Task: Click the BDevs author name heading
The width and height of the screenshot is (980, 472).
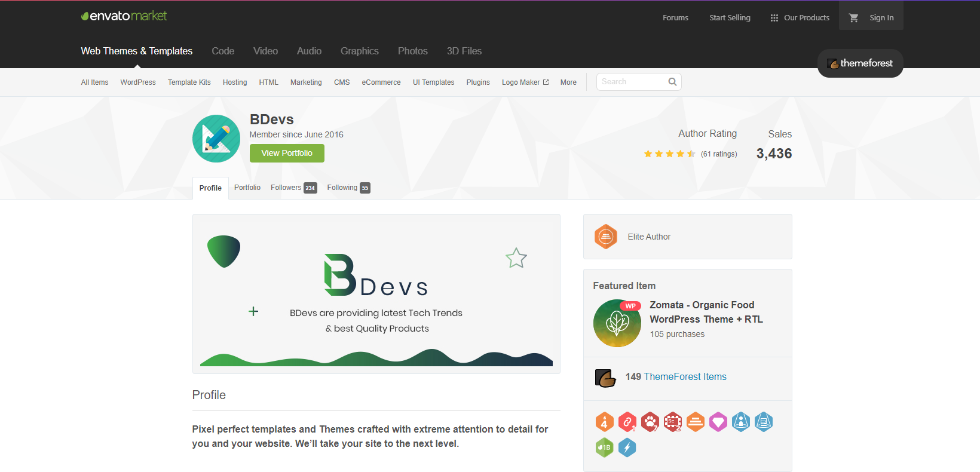Action: (272, 119)
